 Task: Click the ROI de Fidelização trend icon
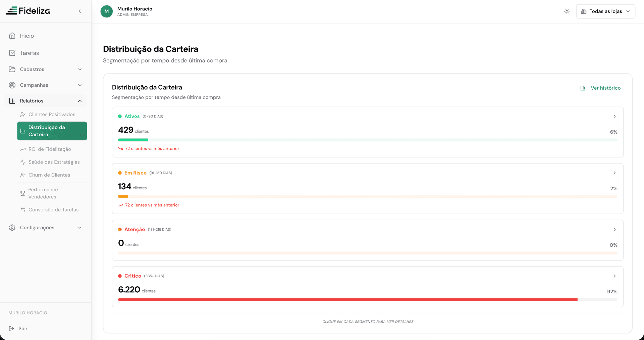coord(23,149)
